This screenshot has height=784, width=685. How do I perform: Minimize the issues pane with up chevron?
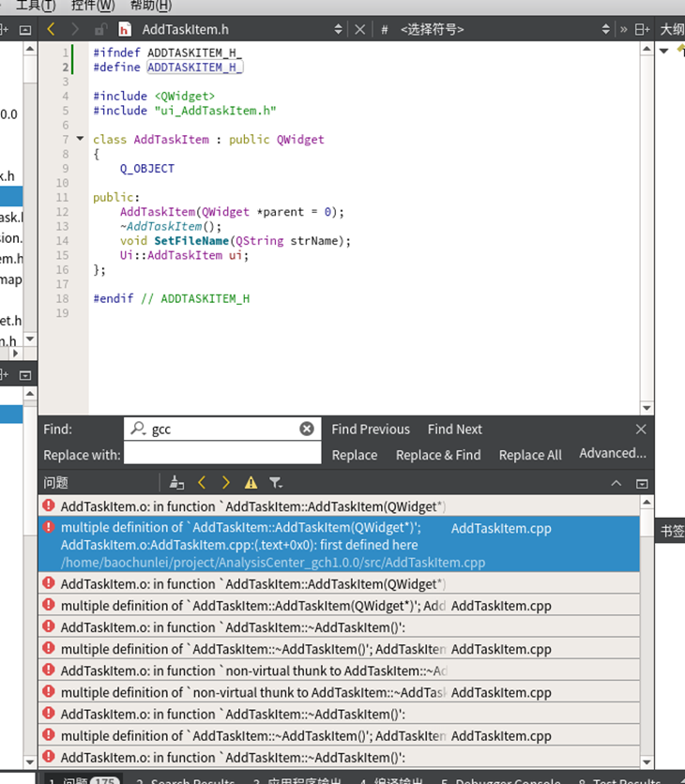tap(616, 483)
